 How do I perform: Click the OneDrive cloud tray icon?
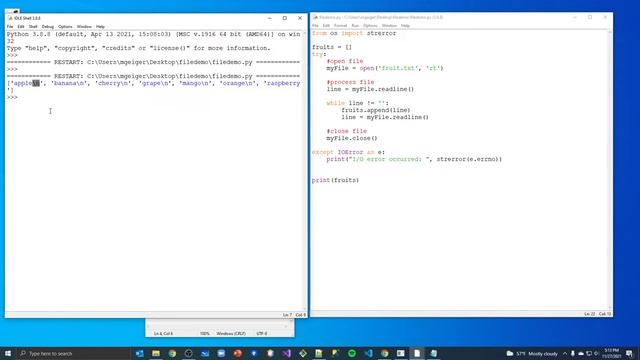(580, 353)
